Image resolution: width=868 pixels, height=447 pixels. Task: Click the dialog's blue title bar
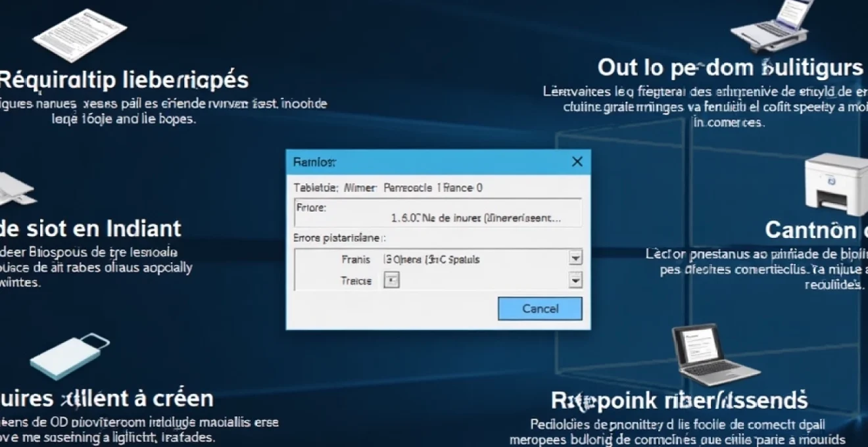(x=427, y=162)
